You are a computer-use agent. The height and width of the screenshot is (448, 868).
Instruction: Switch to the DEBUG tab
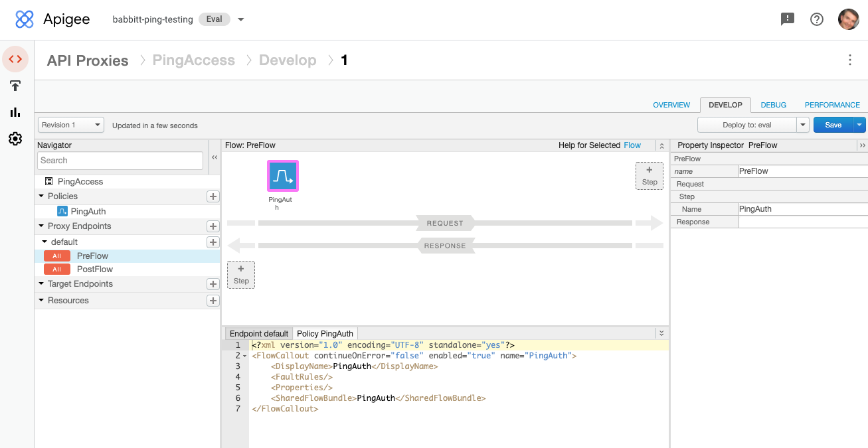[772, 104]
